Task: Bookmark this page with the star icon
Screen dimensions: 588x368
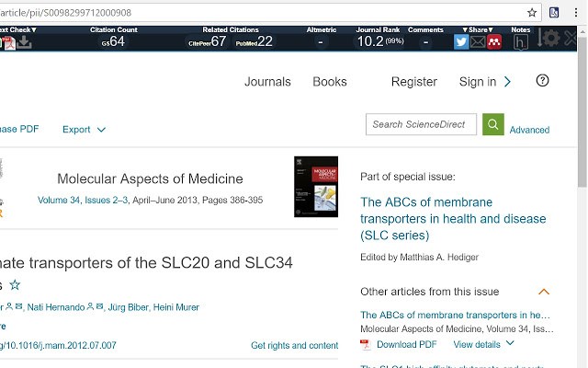Action: click(532, 13)
